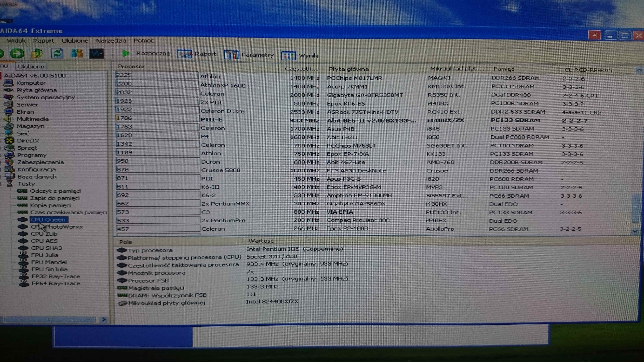Select Testy node in the tree
The image size is (644, 362).
[26, 184]
